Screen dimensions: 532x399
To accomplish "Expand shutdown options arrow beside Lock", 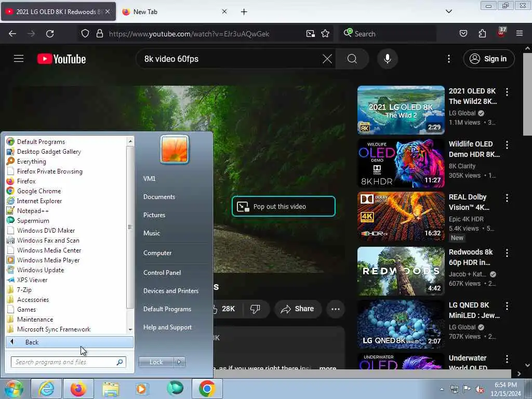I will tap(179, 362).
